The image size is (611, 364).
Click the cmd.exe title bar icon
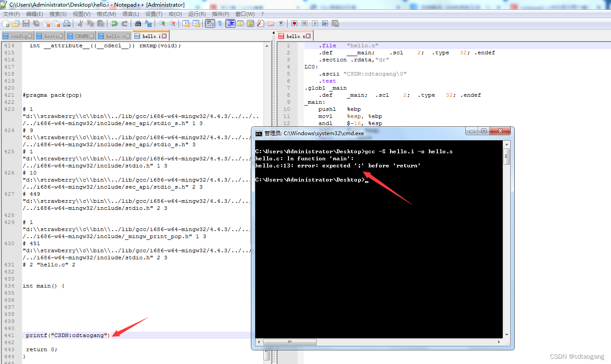(x=259, y=133)
